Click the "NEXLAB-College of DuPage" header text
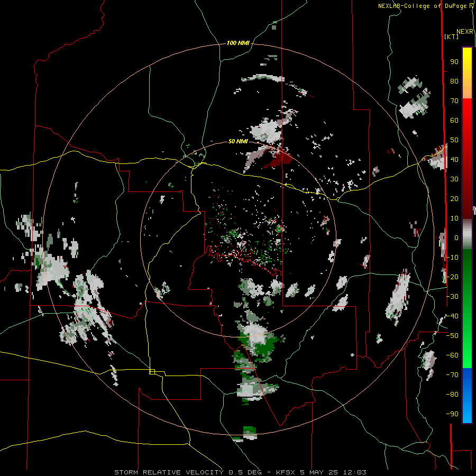 pos(422,6)
